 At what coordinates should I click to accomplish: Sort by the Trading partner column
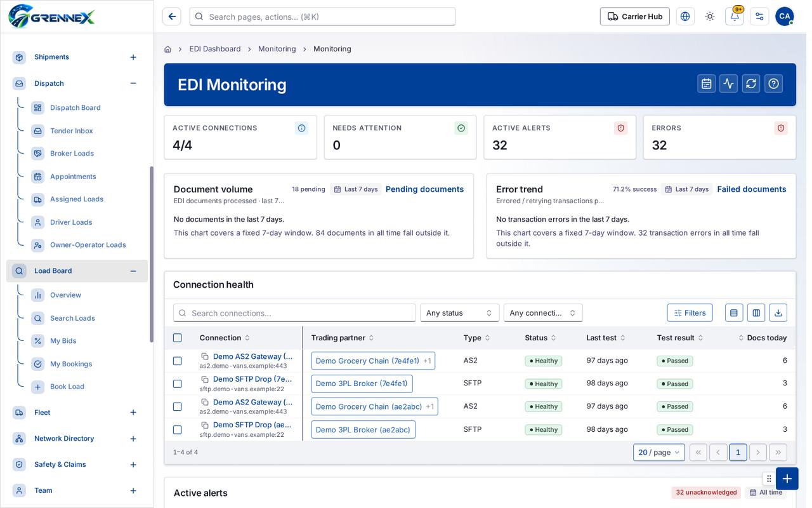[x=343, y=338]
